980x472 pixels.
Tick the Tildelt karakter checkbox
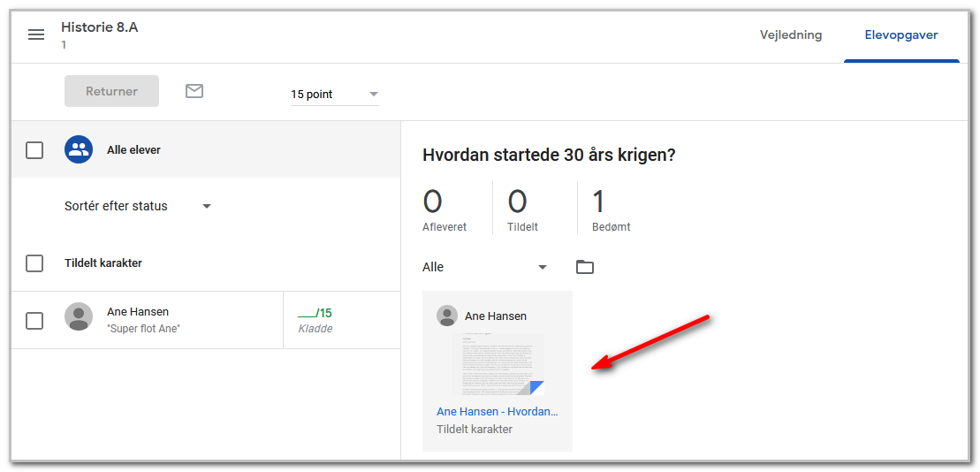[34, 263]
